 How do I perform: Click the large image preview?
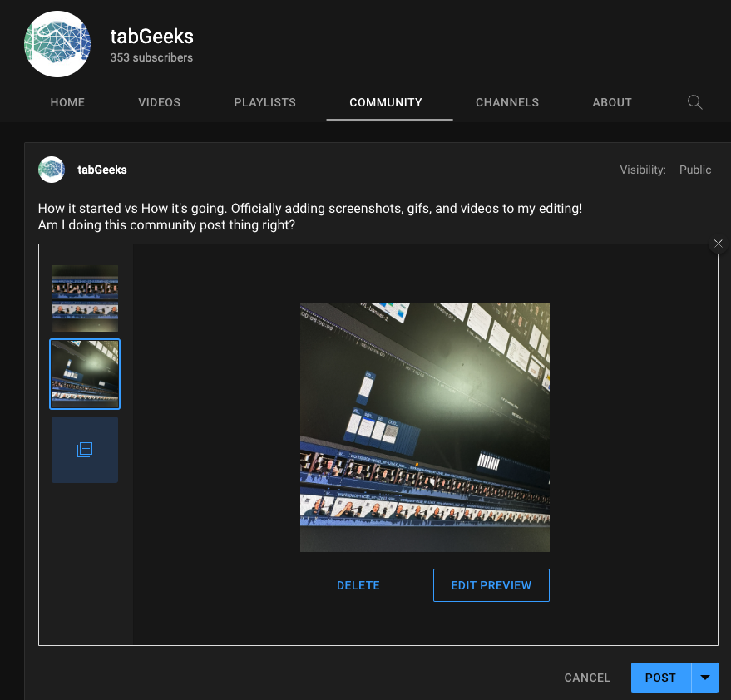425,427
